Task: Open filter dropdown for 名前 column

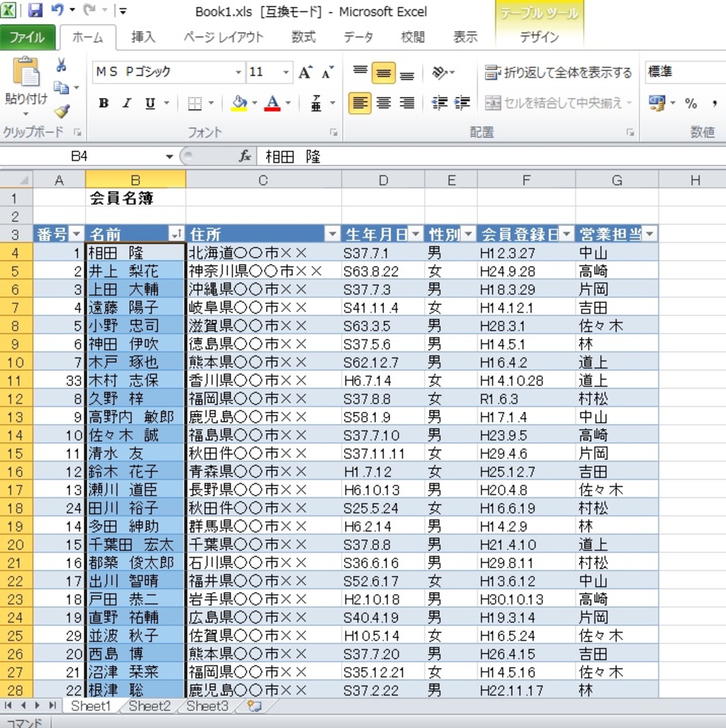Action: tap(176, 234)
